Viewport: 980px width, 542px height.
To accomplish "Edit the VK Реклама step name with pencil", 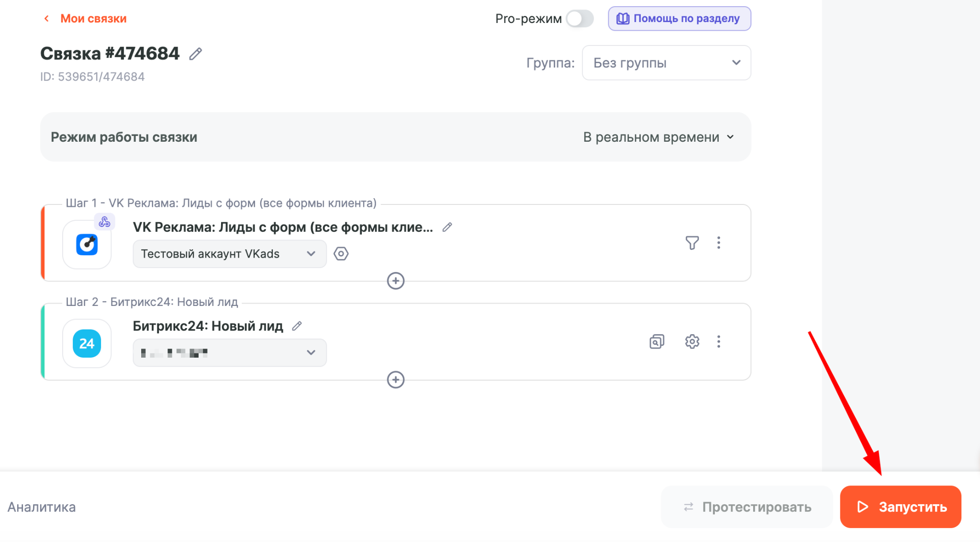I will 447,227.
